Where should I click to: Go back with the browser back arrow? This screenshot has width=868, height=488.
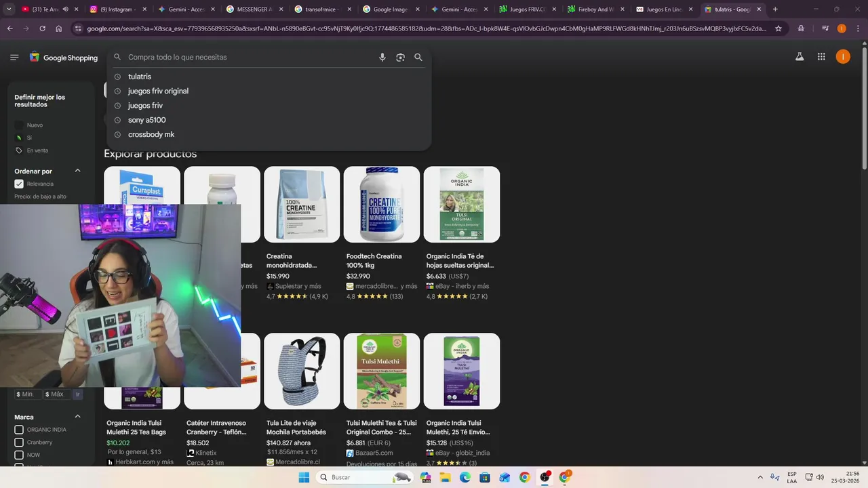coord(9,28)
